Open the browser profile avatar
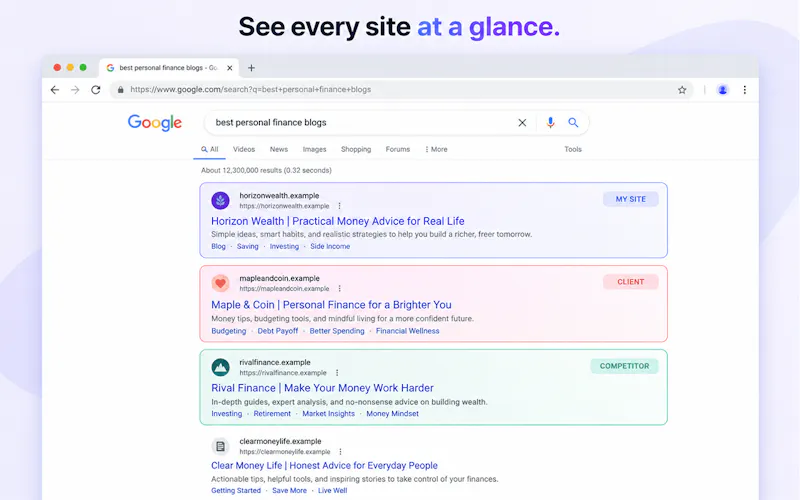Viewport: 800px width, 500px height. [722, 90]
